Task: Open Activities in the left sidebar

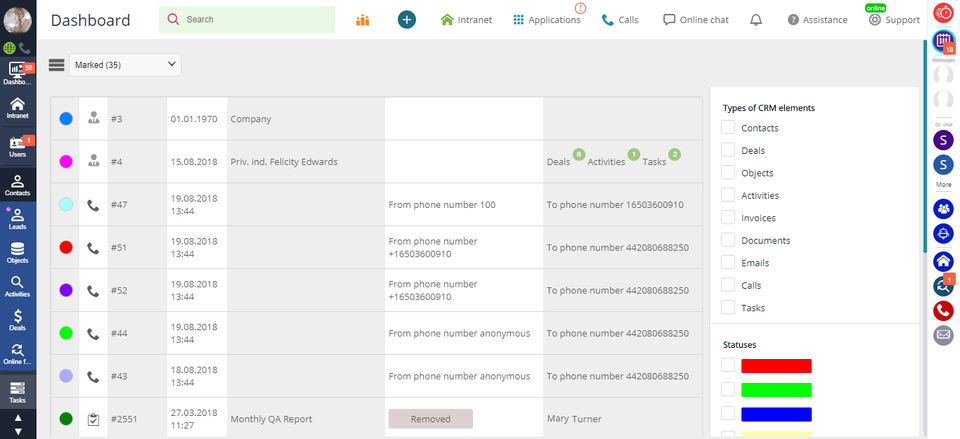Action: (18, 286)
